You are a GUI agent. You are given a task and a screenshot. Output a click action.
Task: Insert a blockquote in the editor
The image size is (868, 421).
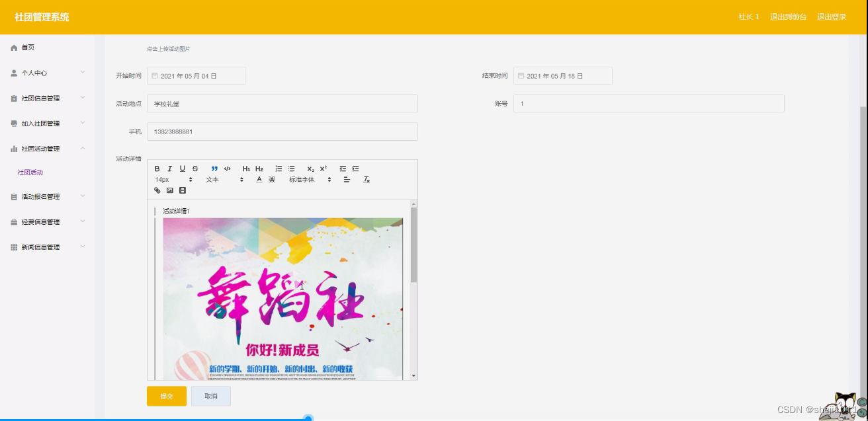coord(214,168)
